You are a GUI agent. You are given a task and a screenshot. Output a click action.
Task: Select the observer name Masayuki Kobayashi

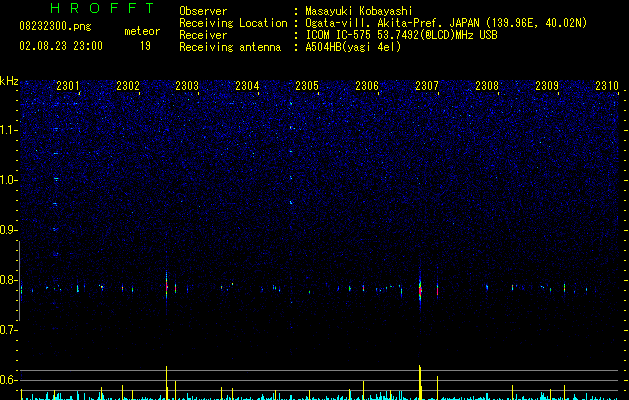tap(359, 11)
